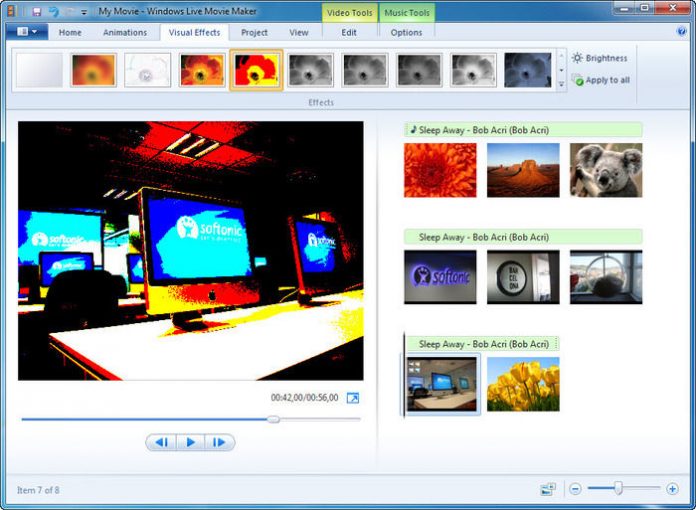Viewport: 696px width, 510px height.
Task: Click the Undo icon in quick access toolbar
Action: [54, 12]
